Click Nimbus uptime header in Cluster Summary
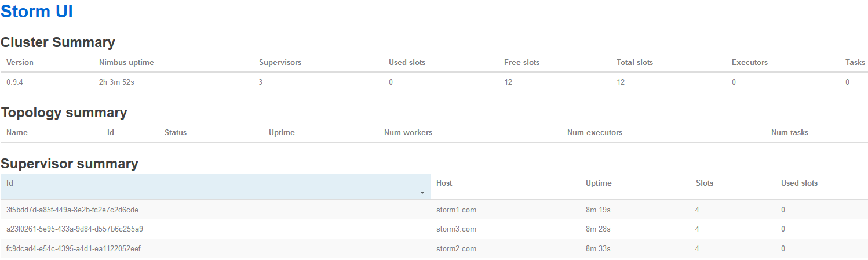This screenshot has height=260, width=868. pos(126,62)
